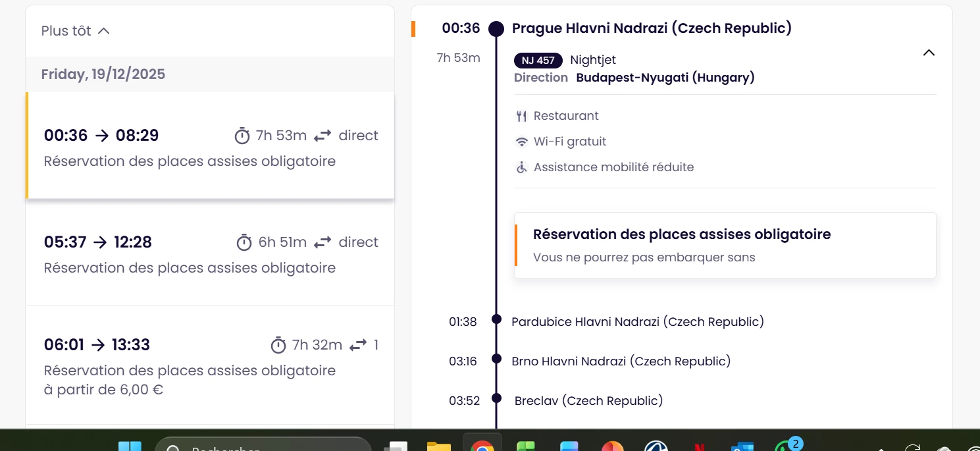Open Netflix from the taskbar

tap(698, 446)
